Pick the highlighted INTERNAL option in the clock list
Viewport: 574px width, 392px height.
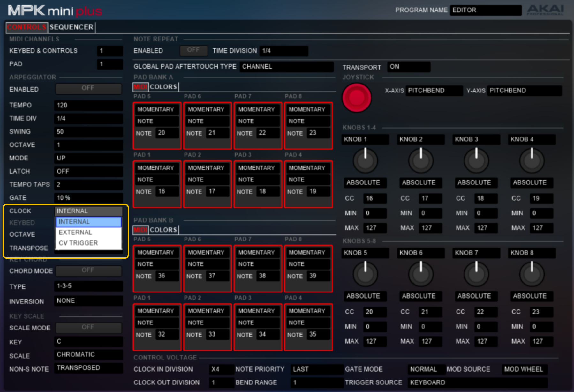[89, 222]
